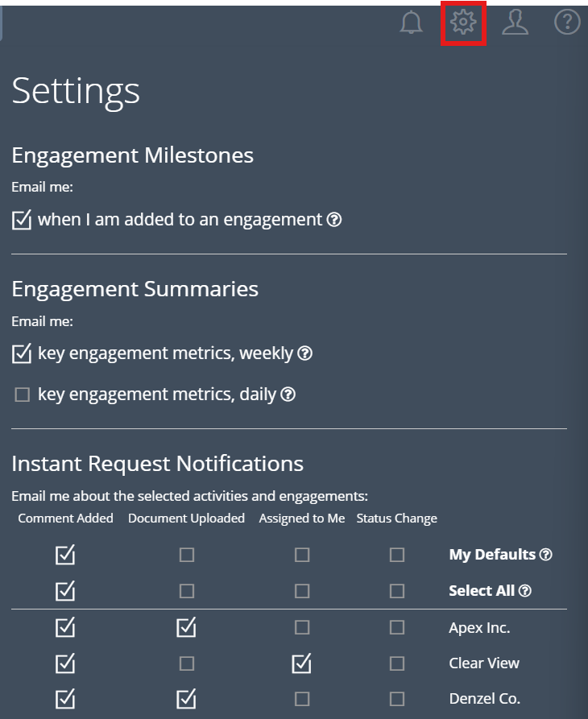
Task: Show help tooltip for weekly metrics
Action: (x=305, y=353)
